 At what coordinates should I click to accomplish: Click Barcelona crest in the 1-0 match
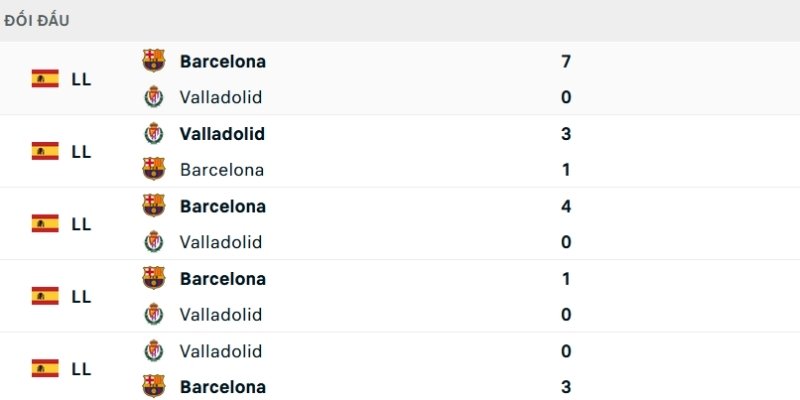click(x=154, y=278)
